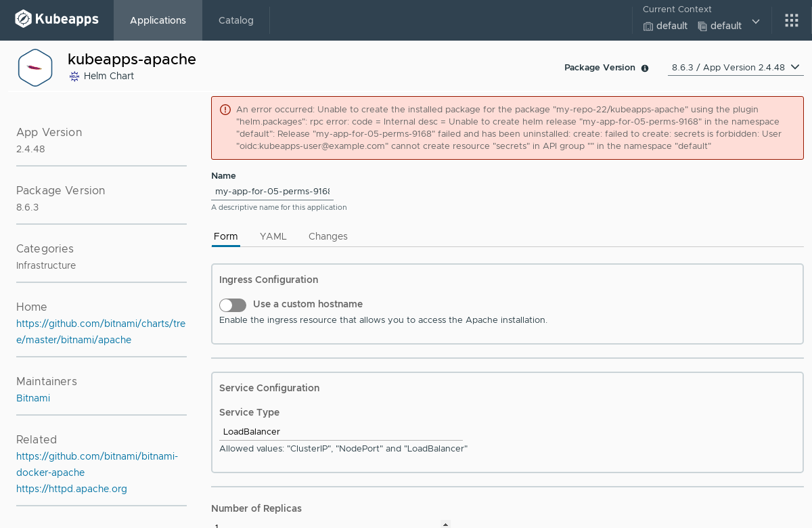The height and width of the screenshot is (528, 812).
Task: Switch to the YAML tab
Action: tap(273, 236)
